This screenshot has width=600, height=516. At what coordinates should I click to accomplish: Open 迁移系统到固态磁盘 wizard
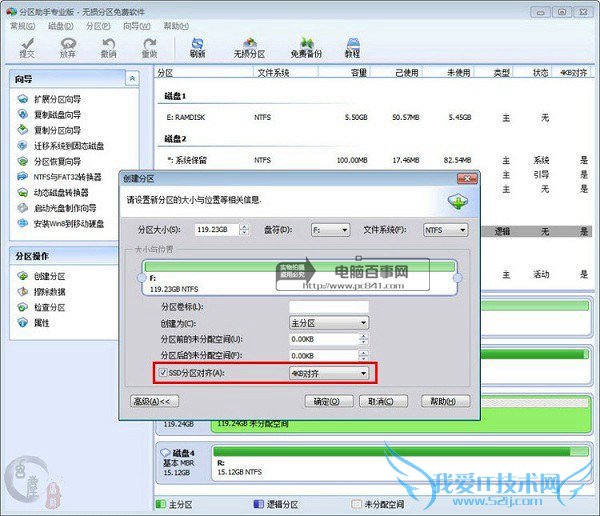tap(61, 146)
